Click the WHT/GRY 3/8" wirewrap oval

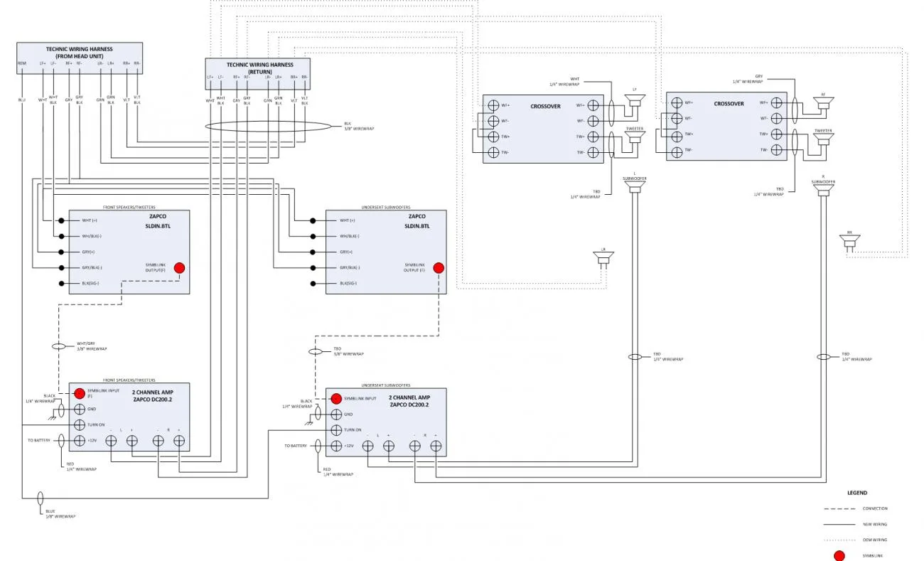pyautogui.click(x=59, y=347)
